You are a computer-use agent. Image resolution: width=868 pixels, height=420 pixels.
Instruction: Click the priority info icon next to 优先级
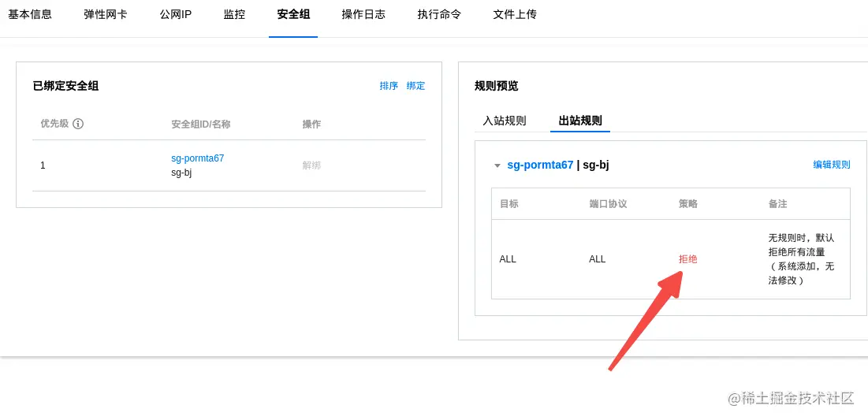[78, 124]
